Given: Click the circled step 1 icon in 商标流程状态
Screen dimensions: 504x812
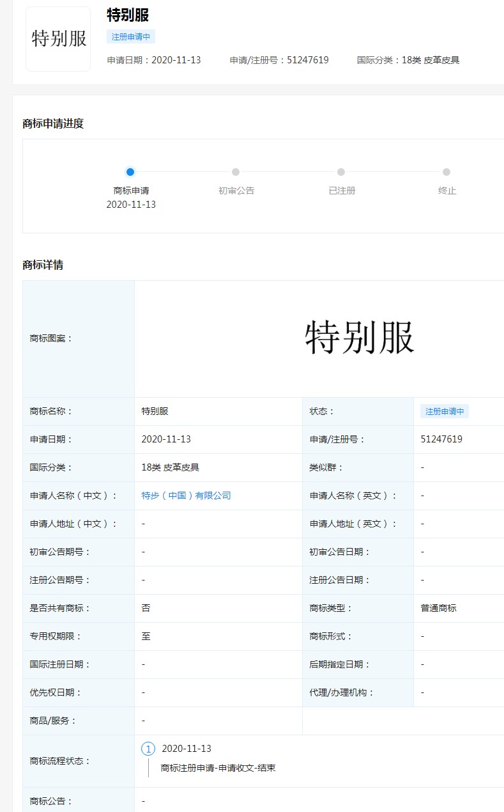Looking at the screenshot, I should tap(148, 749).
